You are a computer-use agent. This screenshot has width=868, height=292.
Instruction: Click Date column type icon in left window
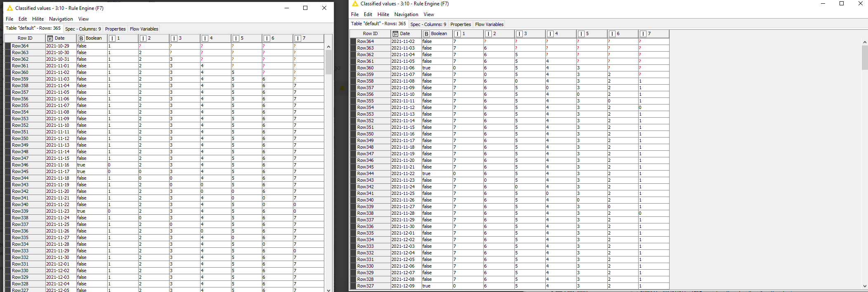50,38
